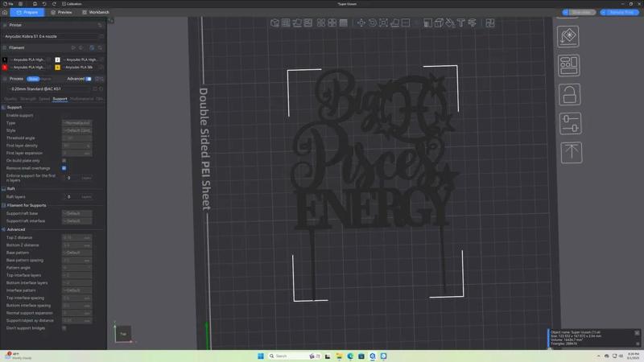Open the Support/raft base filament dropdown

[x=76, y=213]
